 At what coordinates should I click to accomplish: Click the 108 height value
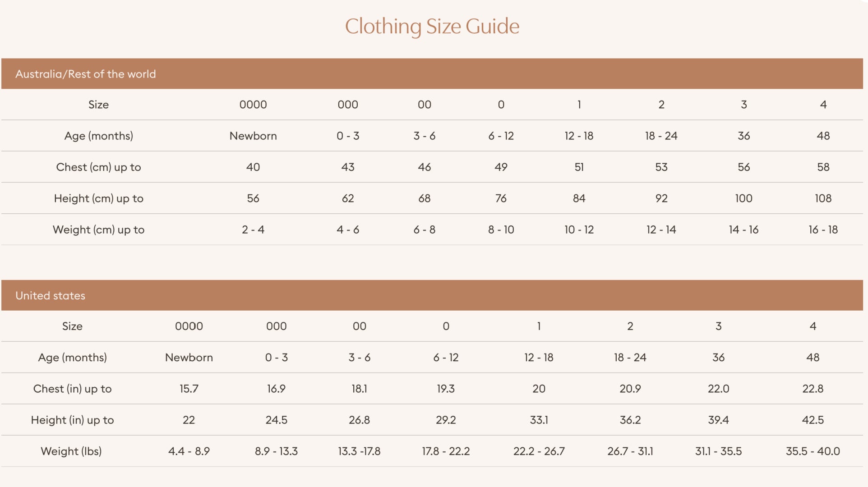coord(823,198)
